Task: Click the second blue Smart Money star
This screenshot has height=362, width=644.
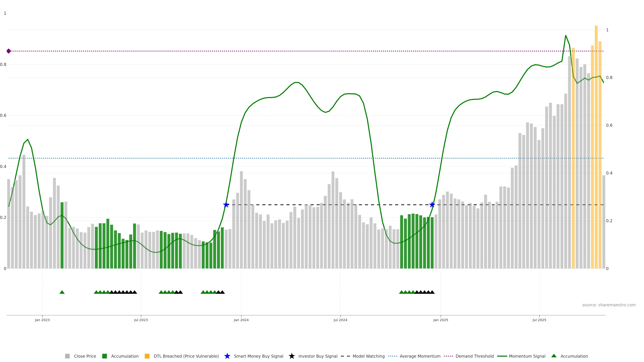Action: pyautogui.click(x=432, y=205)
